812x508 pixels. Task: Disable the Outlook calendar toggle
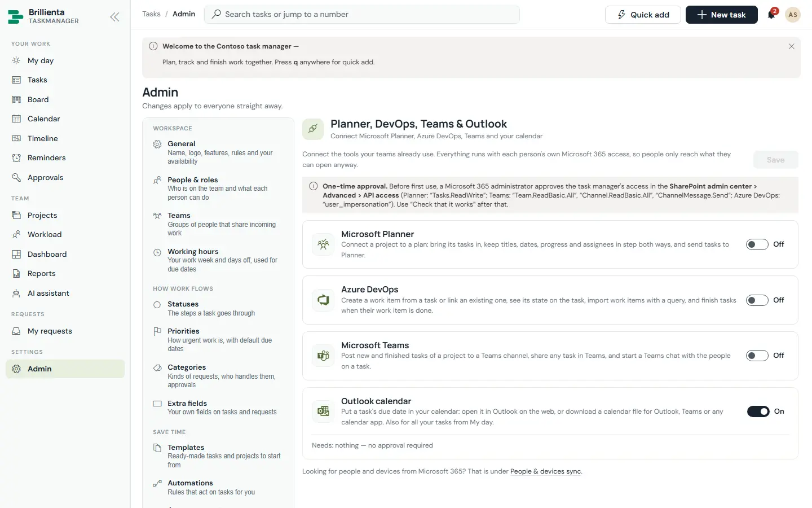[758, 411]
